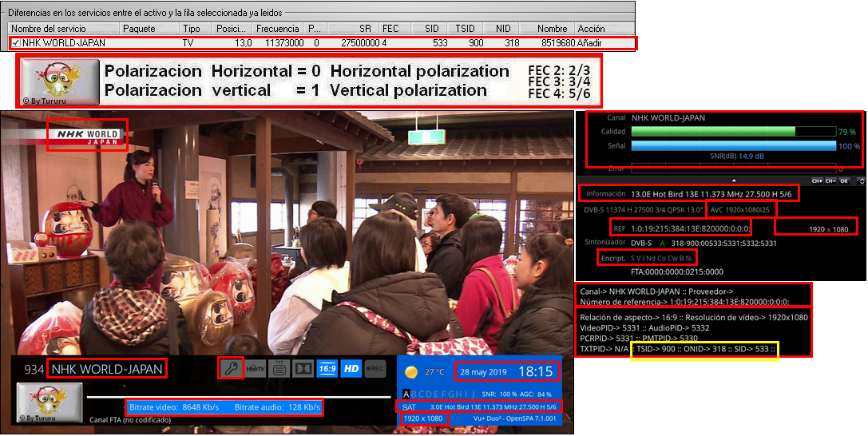Sort by Tipo column header
Image resolution: width=868 pixels, height=436 pixels.
196,29
